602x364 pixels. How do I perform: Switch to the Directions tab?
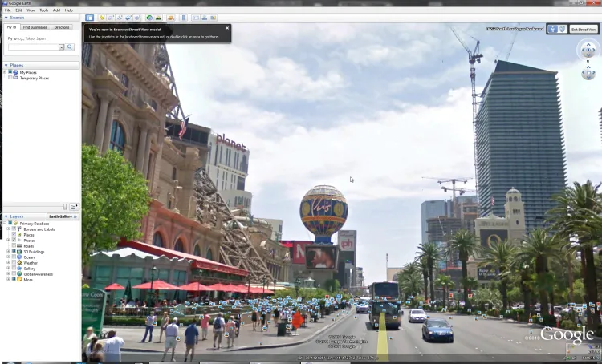coord(62,27)
